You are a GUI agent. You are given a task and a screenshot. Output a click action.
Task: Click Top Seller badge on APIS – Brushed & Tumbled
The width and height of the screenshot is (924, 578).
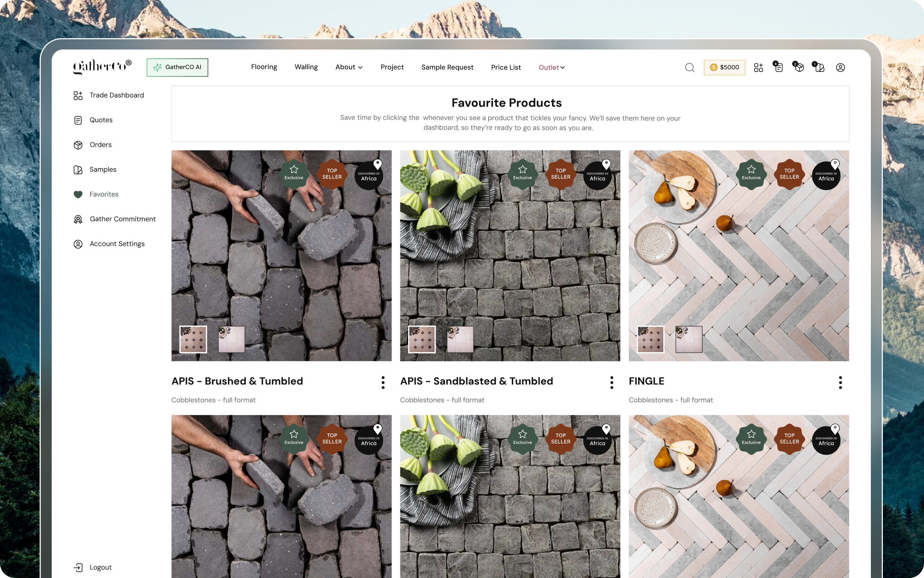pos(332,174)
